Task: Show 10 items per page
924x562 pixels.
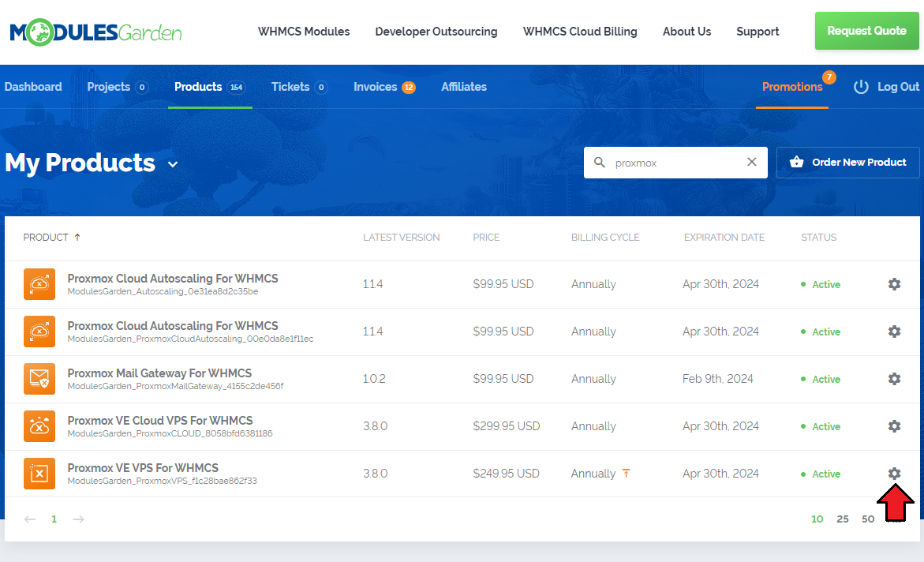Action: (x=817, y=519)
